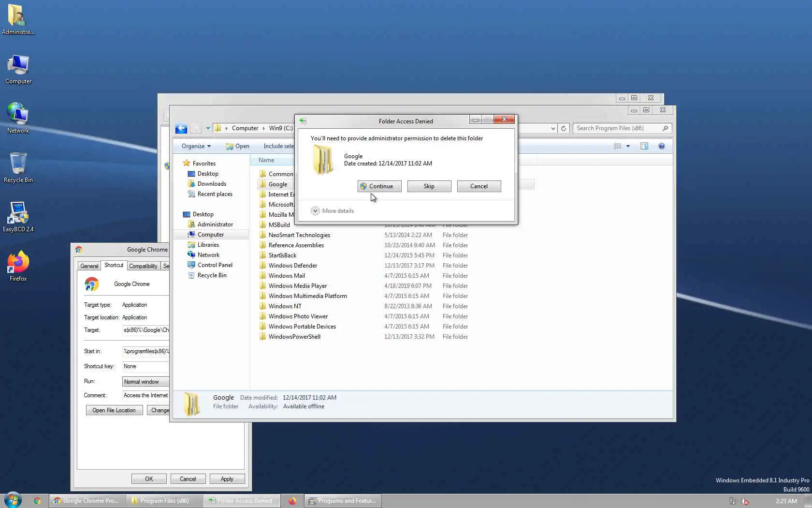Select the Network desktop icon

point(18,118)
